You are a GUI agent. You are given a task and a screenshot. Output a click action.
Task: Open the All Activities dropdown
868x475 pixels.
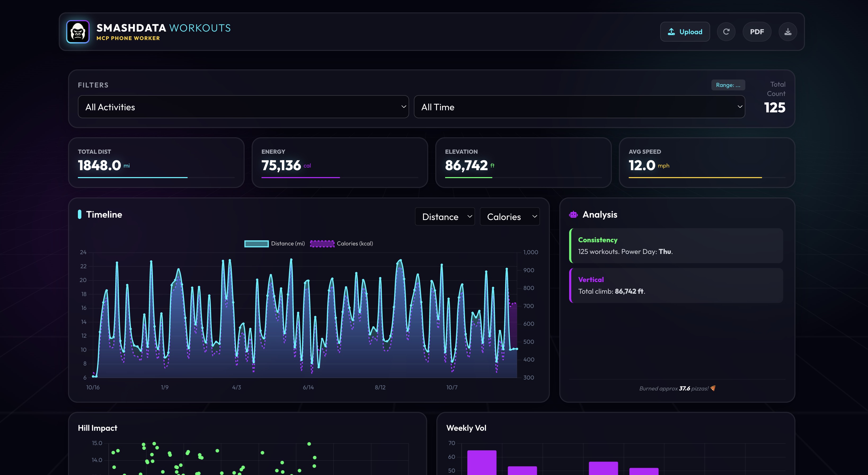243,107
